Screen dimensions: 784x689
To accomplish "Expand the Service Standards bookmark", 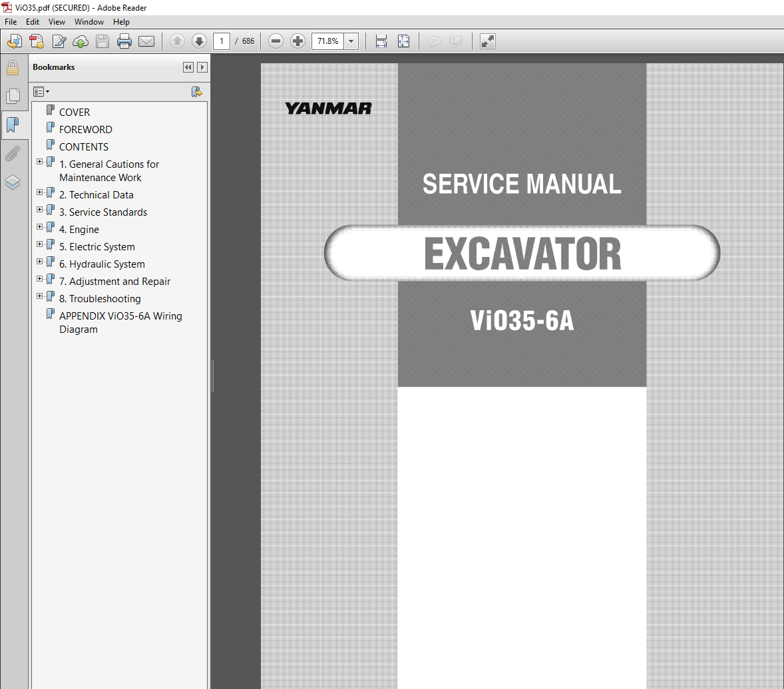I will (x=39, y=210).
